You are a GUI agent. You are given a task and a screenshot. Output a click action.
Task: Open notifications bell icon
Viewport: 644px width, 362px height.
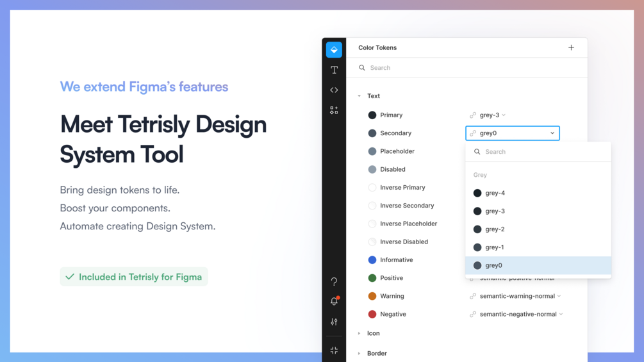[334, 301]
